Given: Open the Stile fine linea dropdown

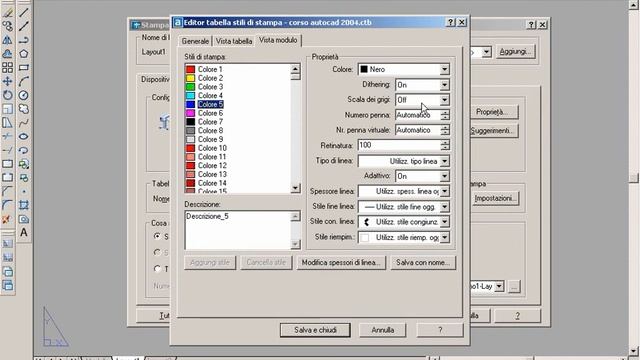Looking at the screenshot, I should (444, 207).
